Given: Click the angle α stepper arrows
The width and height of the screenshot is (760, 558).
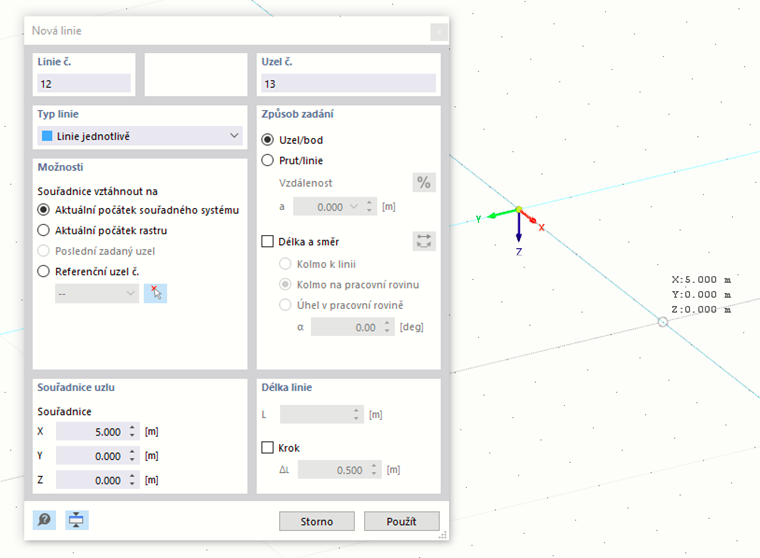Looking at the screenshot, I should tap(387, 327).
